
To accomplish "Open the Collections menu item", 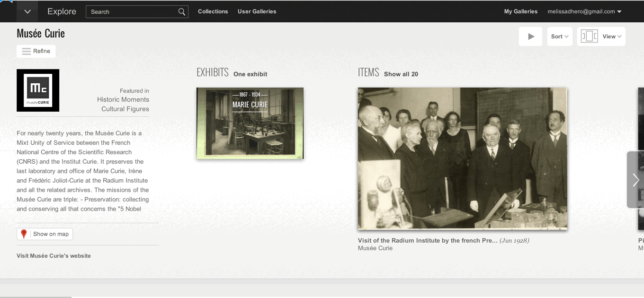I will [x=213, y=11].
